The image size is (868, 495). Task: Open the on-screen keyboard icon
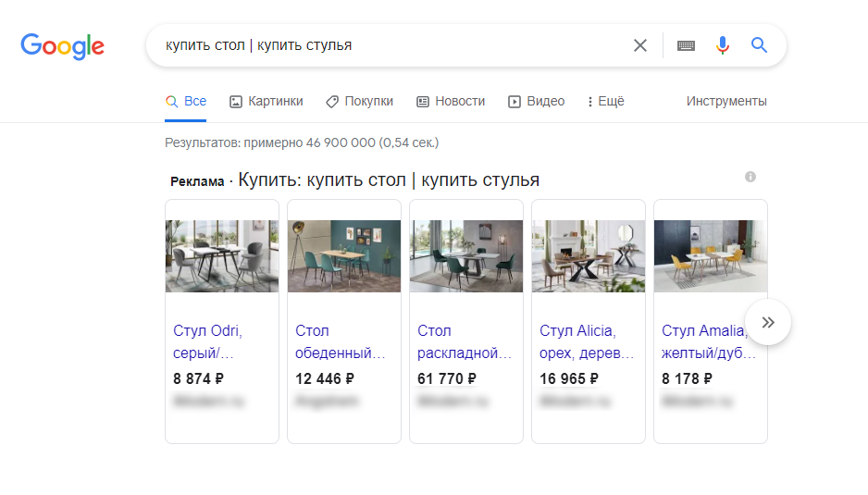coord(686,45)
